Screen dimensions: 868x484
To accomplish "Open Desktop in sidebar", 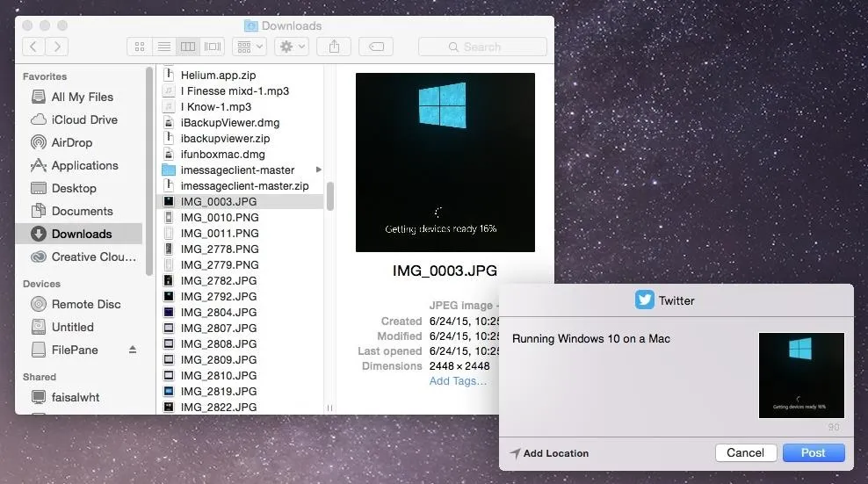I will point(79,188).
